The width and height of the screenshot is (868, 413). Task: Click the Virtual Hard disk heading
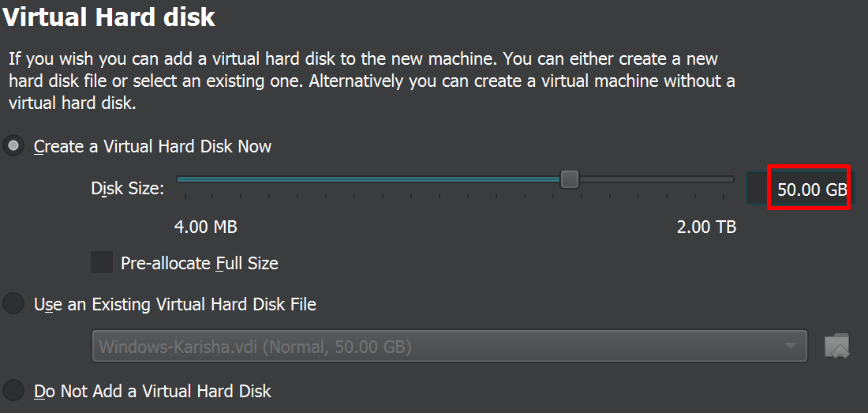(x=109, y=17)
